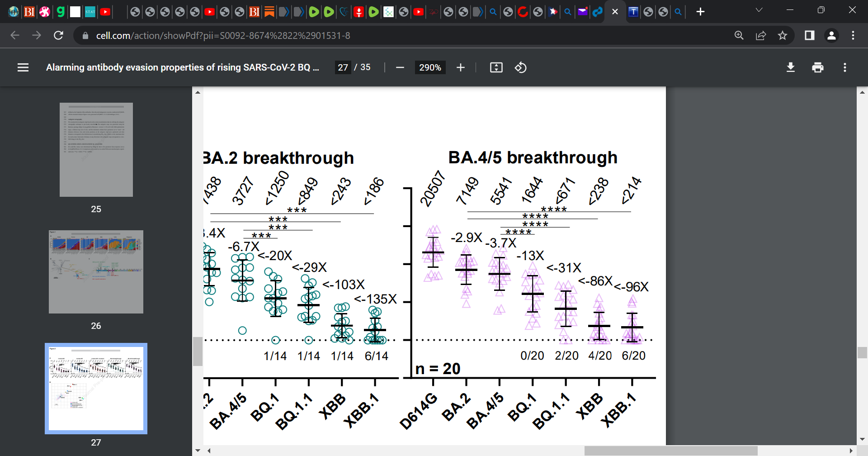
Task: Click the main scrollbar down arrow
Action: (x=862, y=439)
